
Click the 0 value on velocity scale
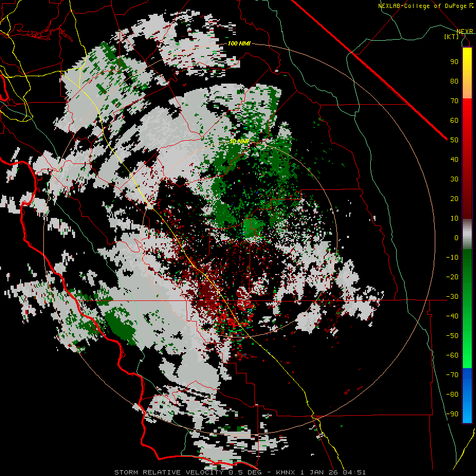click(x=456, y=237)
